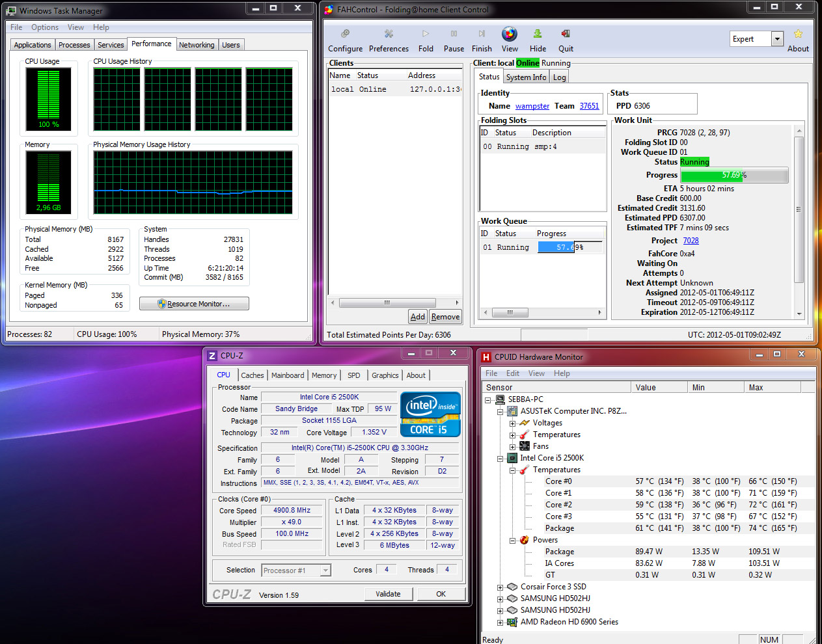Click Max column header in Hardware Monitor
This screenshot has height=644, width=822.
773,388
